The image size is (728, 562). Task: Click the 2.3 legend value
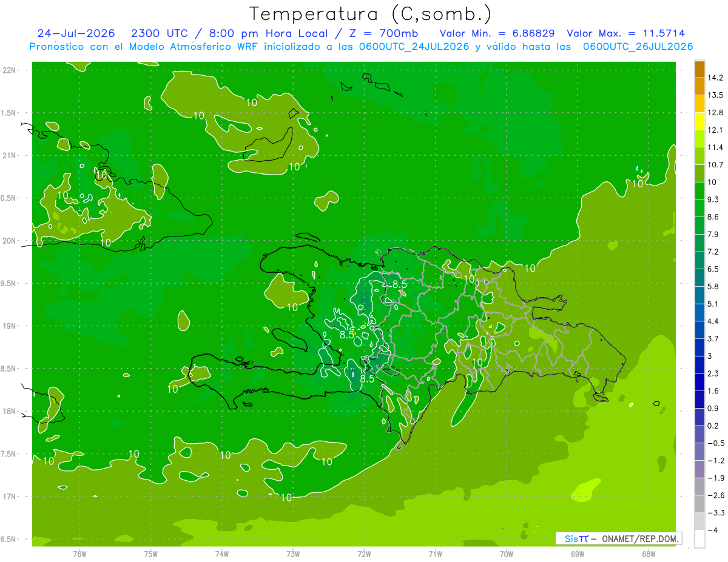[713, 373]
